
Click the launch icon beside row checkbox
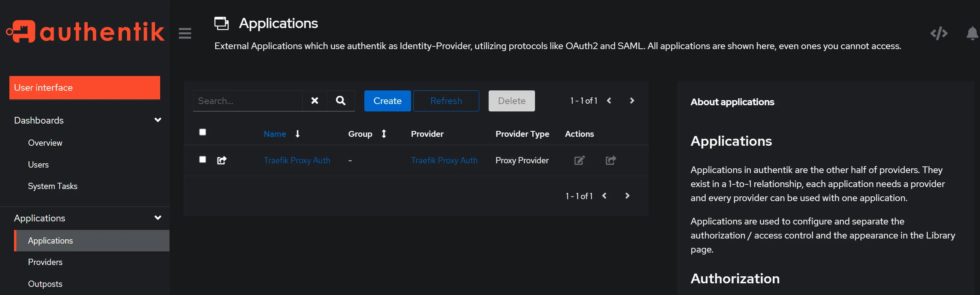222,160
